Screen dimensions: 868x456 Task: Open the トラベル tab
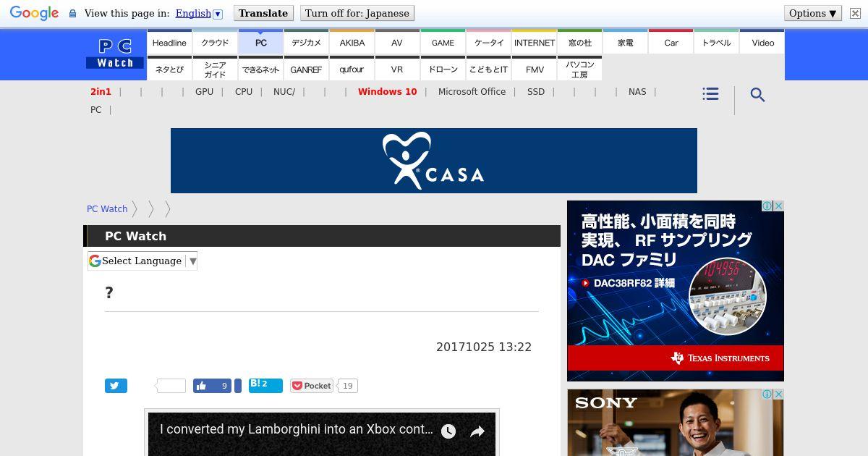pyautogui.click(x=716, y=43)
